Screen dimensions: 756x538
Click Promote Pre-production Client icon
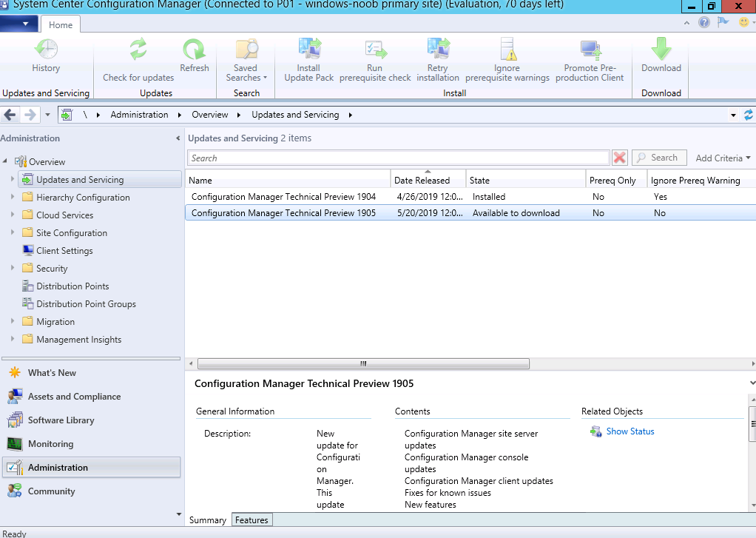590,50
